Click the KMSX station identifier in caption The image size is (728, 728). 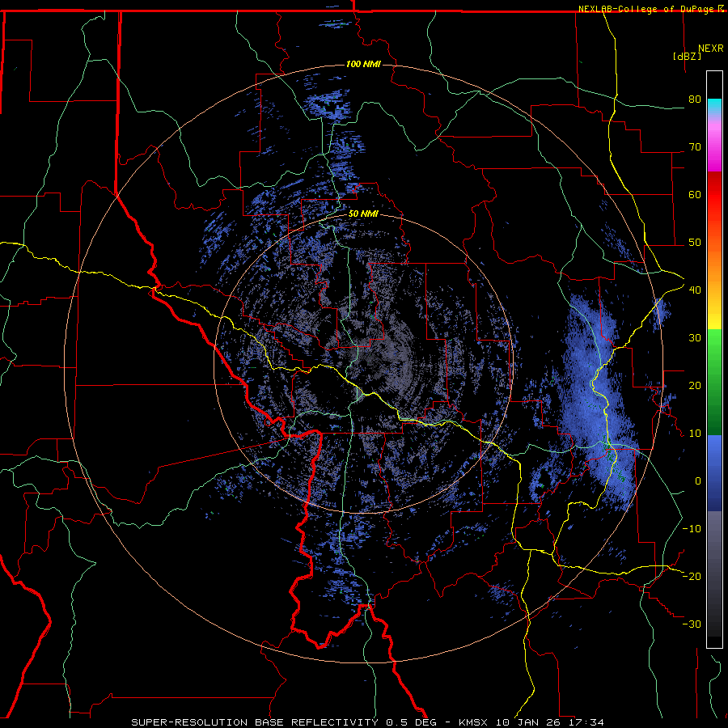click(474, 722)
